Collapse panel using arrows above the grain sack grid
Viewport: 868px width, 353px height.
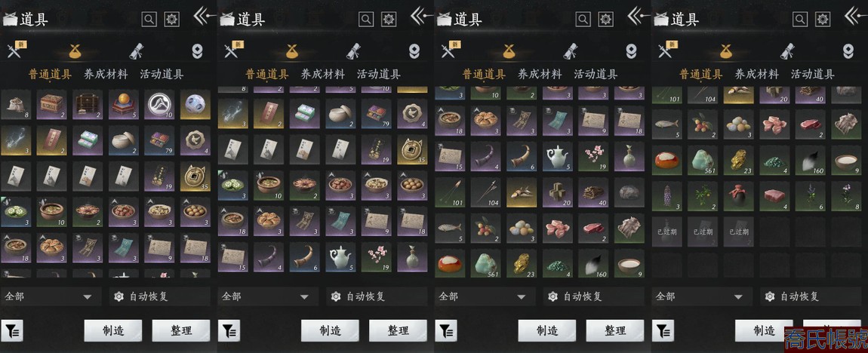pos(205,17)
